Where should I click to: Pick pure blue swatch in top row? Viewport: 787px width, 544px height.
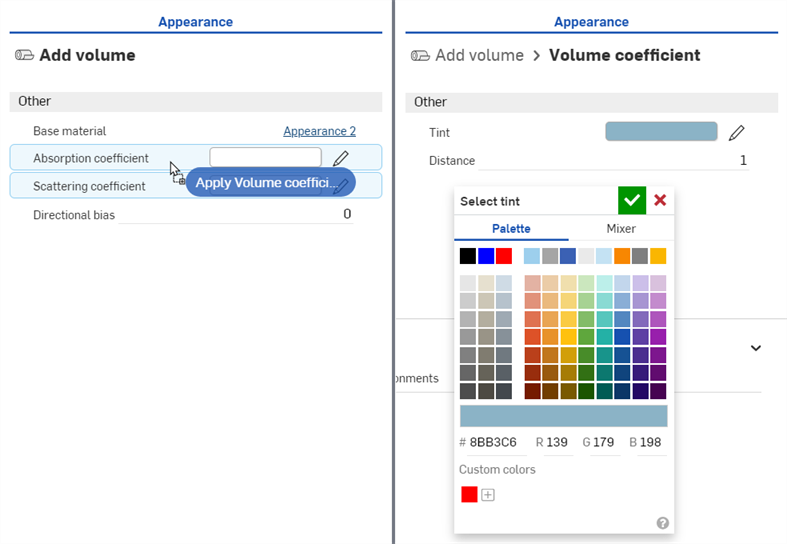point(486,256)
